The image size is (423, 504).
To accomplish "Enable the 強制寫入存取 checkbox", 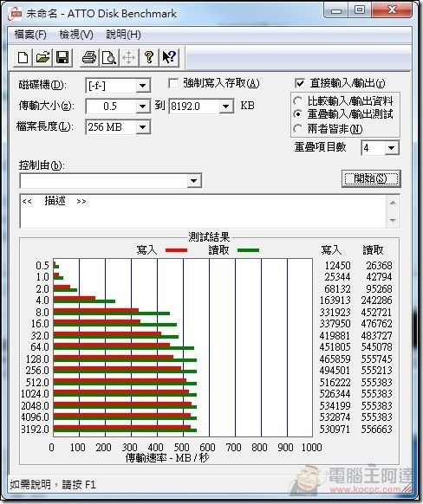I will (x=173, y=84).
